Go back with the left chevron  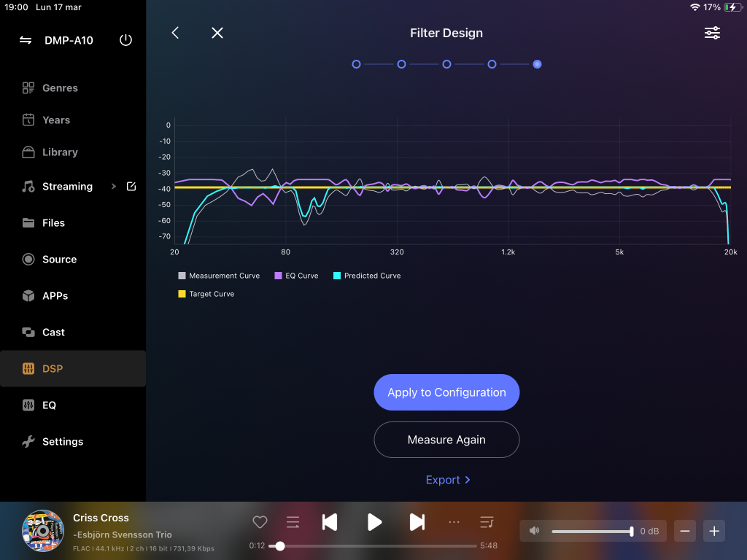(x=175, y=33)
